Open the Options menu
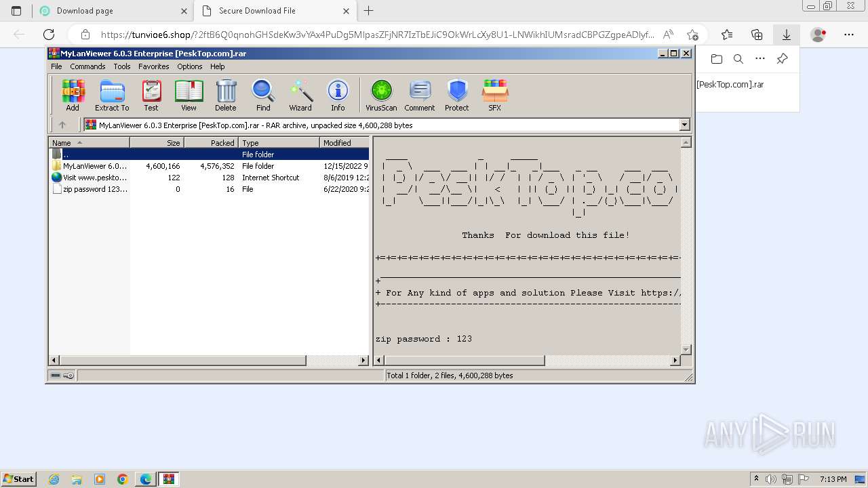 [x=190, y=66]
